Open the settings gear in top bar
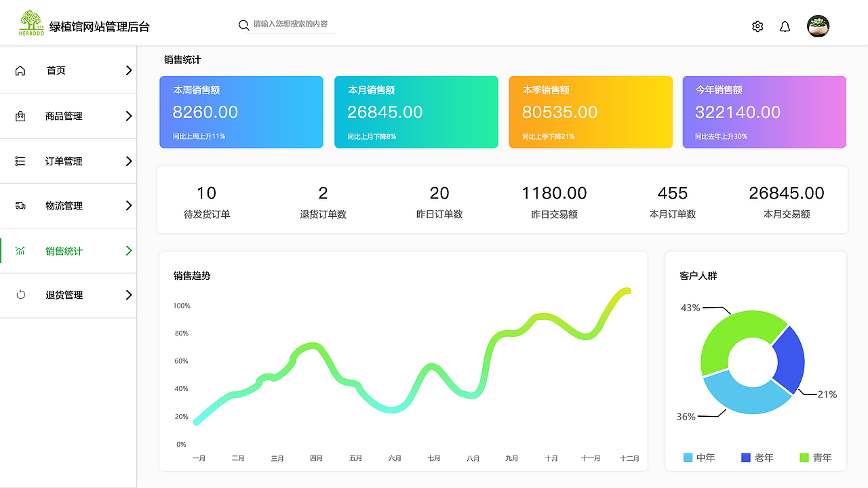Screen dimensions: 868x488 coord(757,26)
